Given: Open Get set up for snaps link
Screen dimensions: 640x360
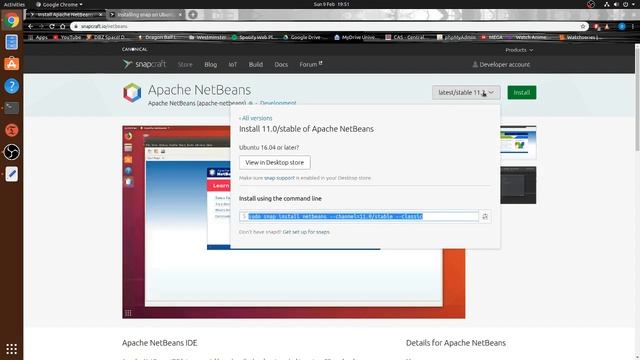Looking at the screenshot, I should pyautogui.click(x=306, y=232).
